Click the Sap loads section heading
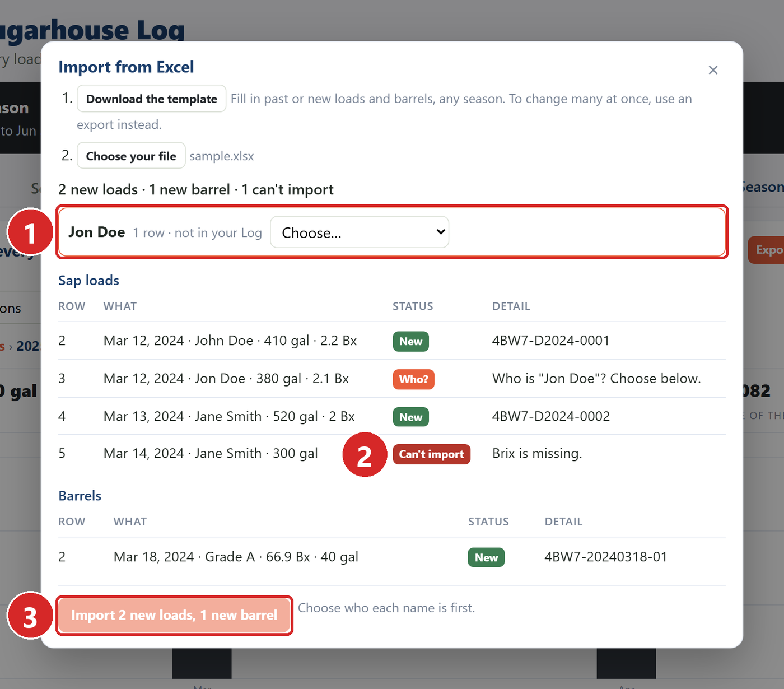The height and width of the screenshot is (689, 784). click(88, 280)
